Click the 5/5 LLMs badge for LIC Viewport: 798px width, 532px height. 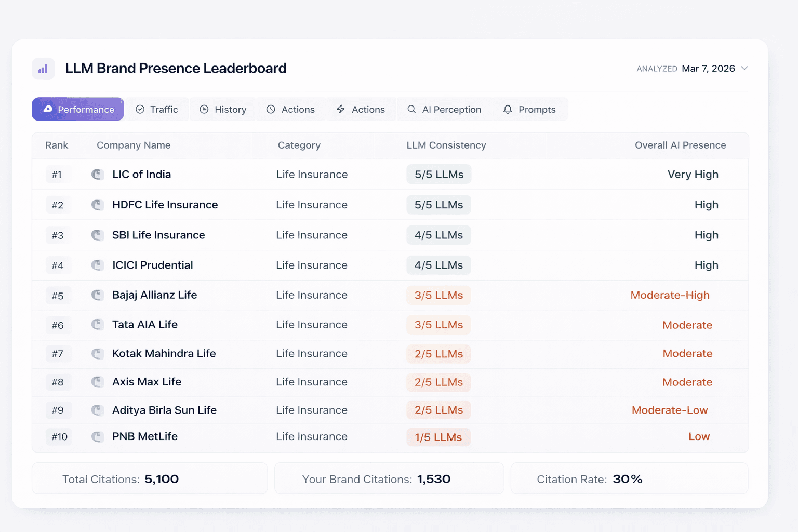click(x=438, y=175)
